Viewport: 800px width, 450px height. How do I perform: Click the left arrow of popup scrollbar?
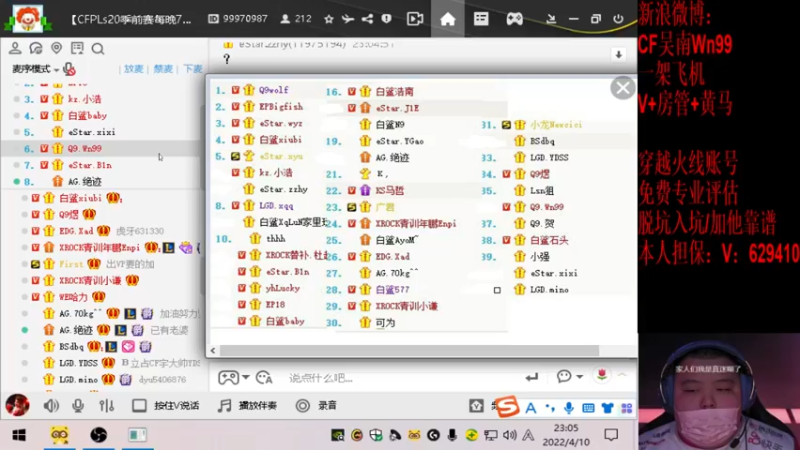pos(213,351)
